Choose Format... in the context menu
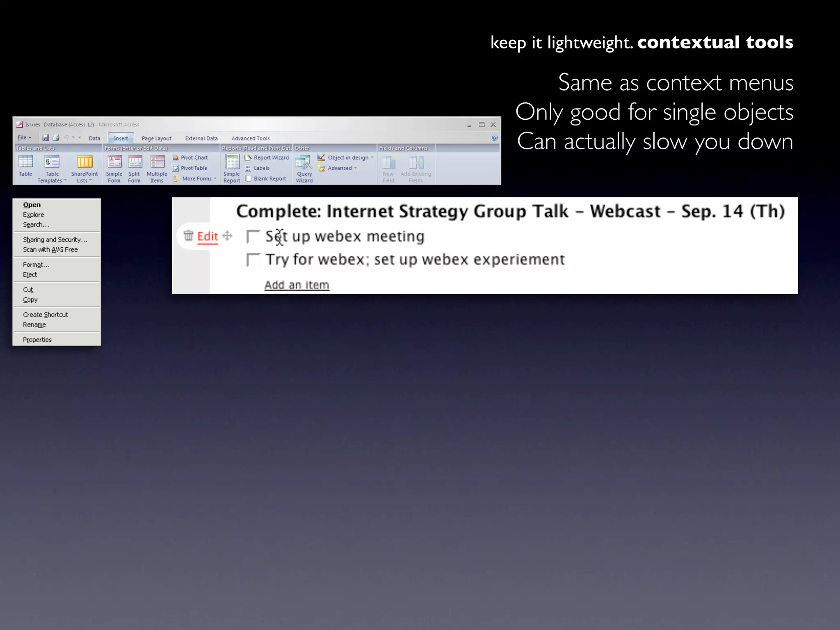 [57, 265]
